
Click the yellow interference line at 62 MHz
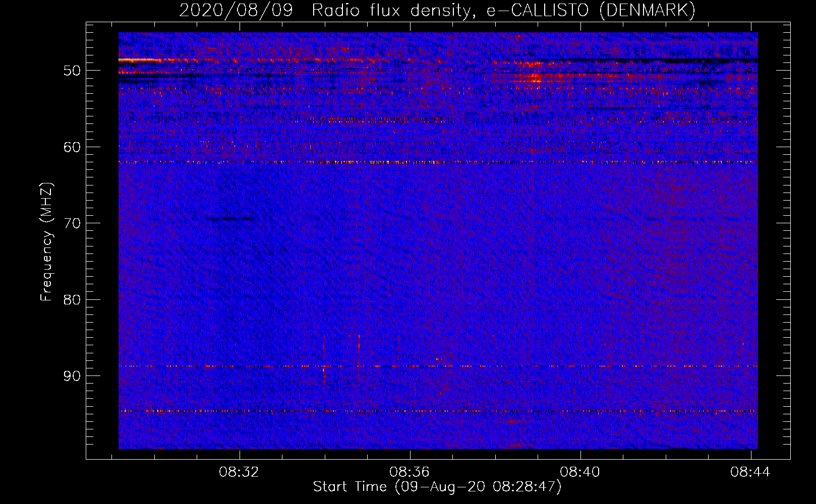[x=438, y=162]
